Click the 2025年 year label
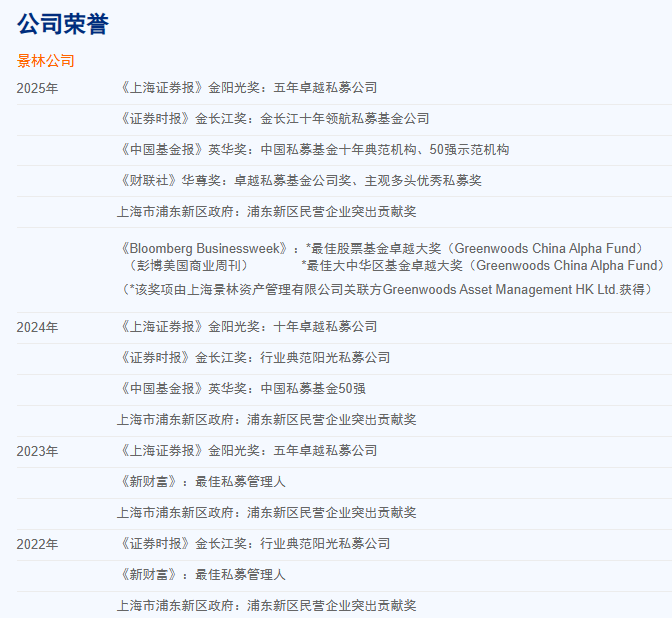Screen dimensions: 672x618 (37, 88)
